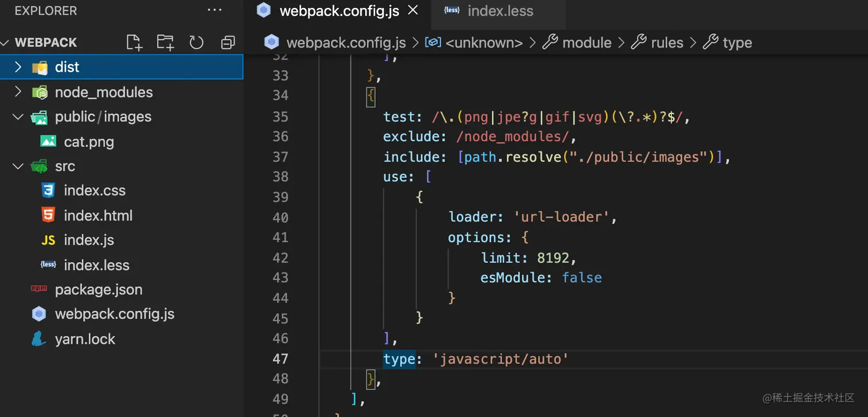Click the New File icon in Explorer
The height and width of the screenshot is (417, 868).
[134, 42]
